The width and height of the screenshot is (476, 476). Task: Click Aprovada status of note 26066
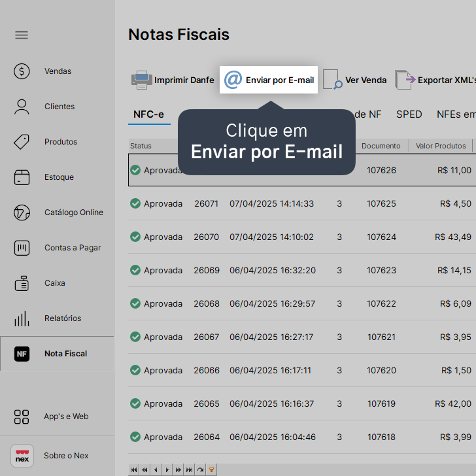[163, 371]
